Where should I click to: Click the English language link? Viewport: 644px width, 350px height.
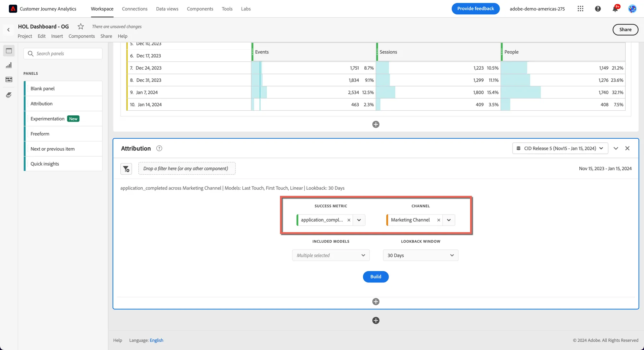[156, 340]
